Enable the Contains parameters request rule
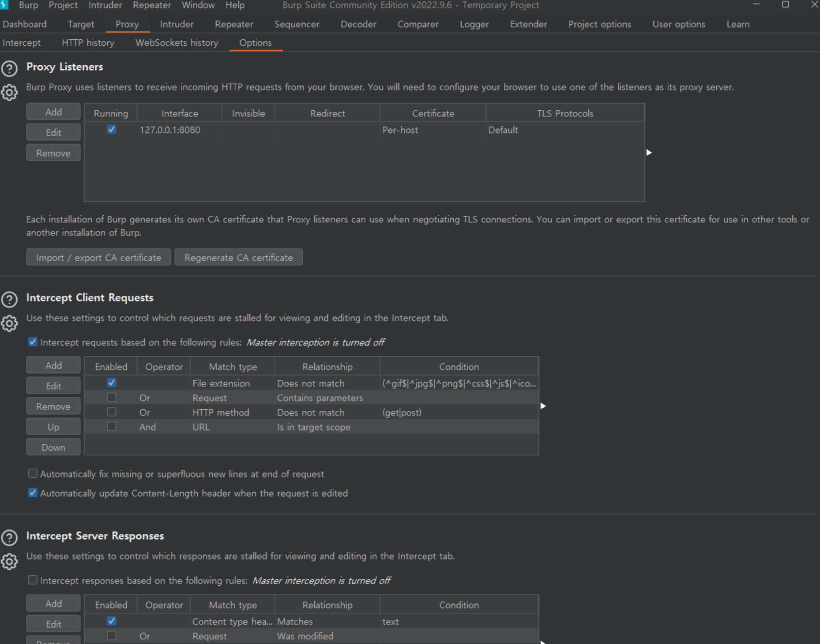 (x=112, y=397)
